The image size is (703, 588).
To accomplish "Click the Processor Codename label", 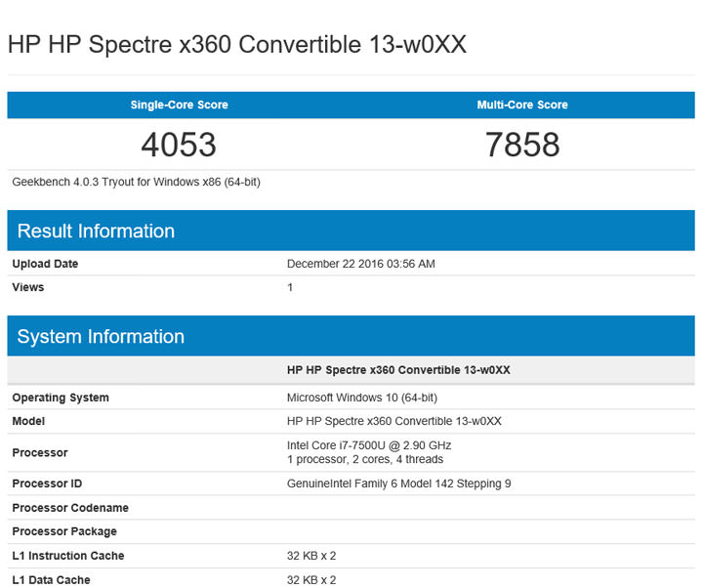I will [x=70, y=508].
